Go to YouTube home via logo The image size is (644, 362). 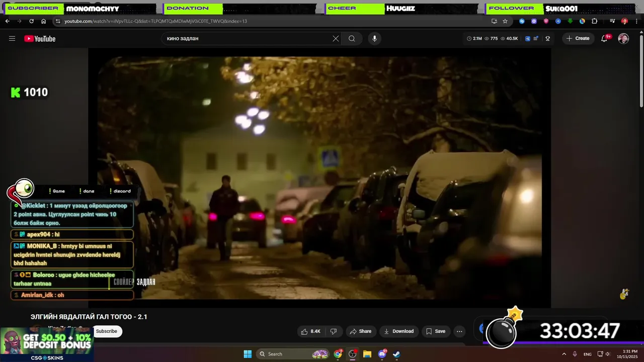tap(40, 39)
